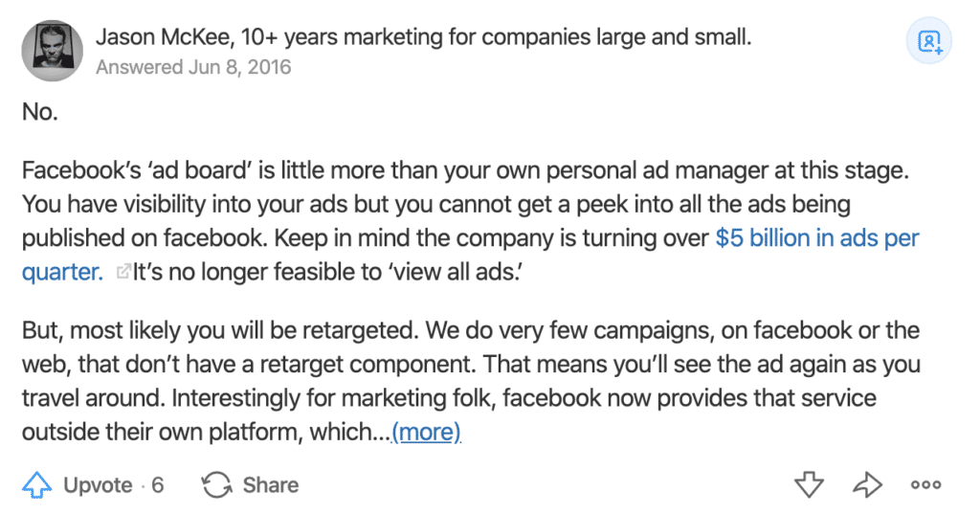Image resolution: width=980 pixels, height=514 pixels.
Task: Click the Answered Jun 8, 2016 timestamp
Action: pos(193,67)
